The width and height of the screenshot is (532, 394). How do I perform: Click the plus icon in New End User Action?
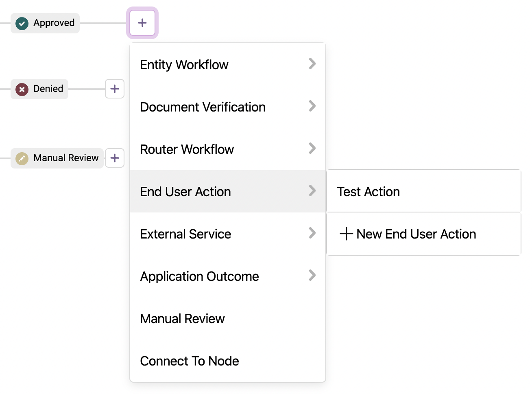(346, 234)
